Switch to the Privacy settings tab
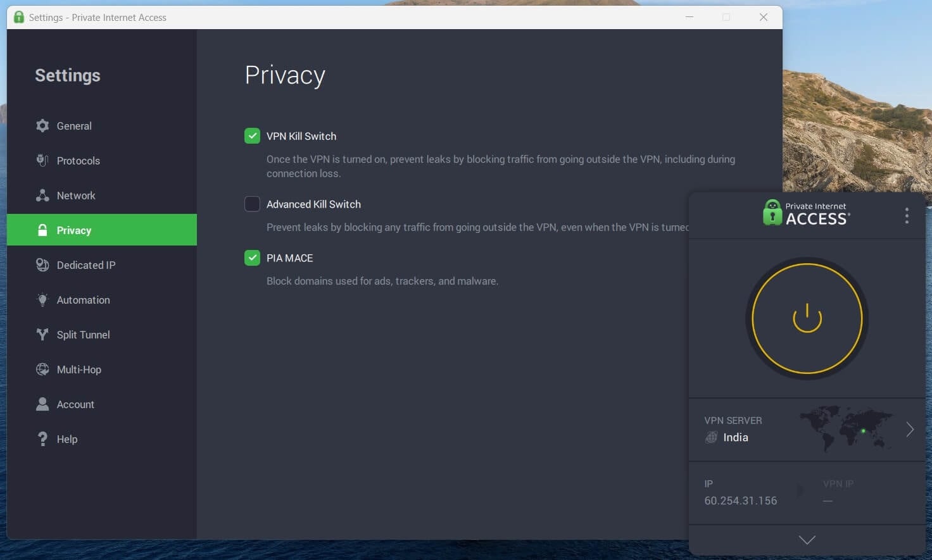The width and height of the screenshot is (932, 560). pyautogui.click(x=73, y=230)
